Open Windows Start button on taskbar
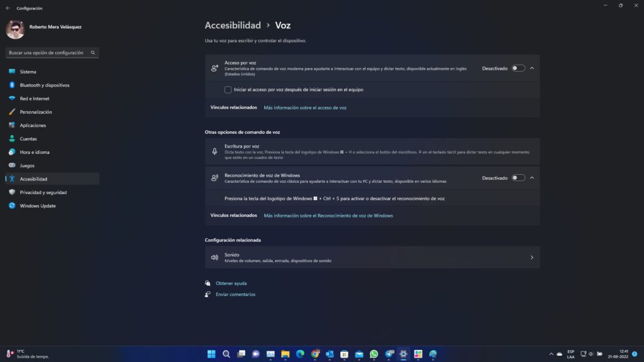This screenshot has height=362, width=644. click(211, 354)
